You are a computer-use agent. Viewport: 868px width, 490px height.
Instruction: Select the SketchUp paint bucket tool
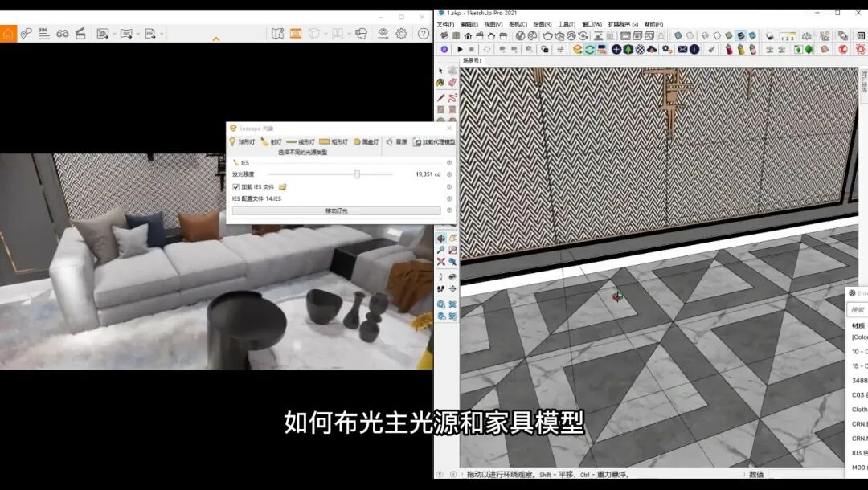click(440, 83)
